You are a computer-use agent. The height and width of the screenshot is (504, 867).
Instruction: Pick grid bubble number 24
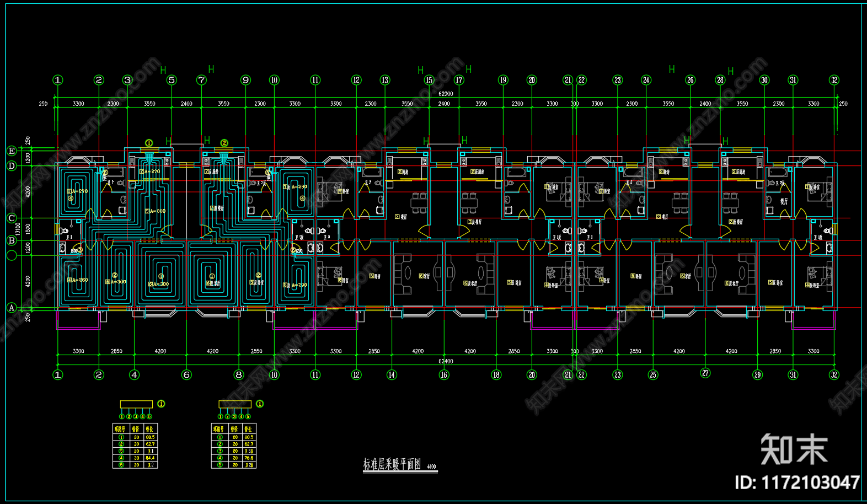pyautogui.click(x=646, y=80)
